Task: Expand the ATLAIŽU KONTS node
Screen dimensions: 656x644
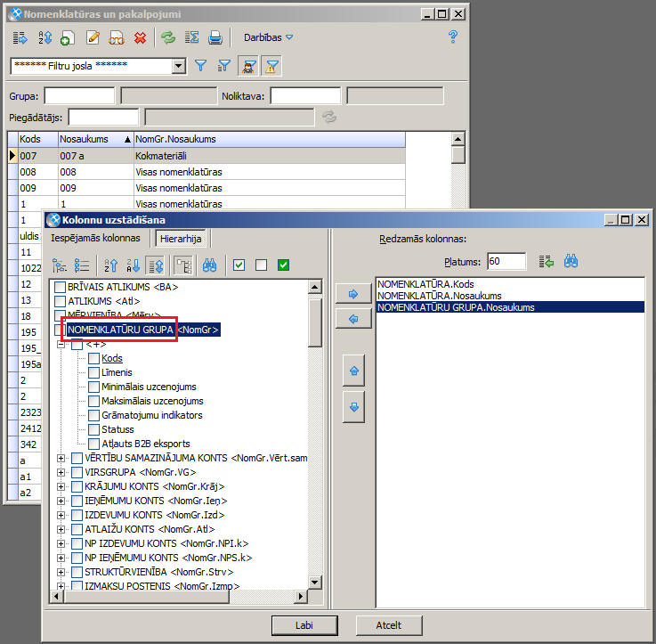Action: click(61, 530)
